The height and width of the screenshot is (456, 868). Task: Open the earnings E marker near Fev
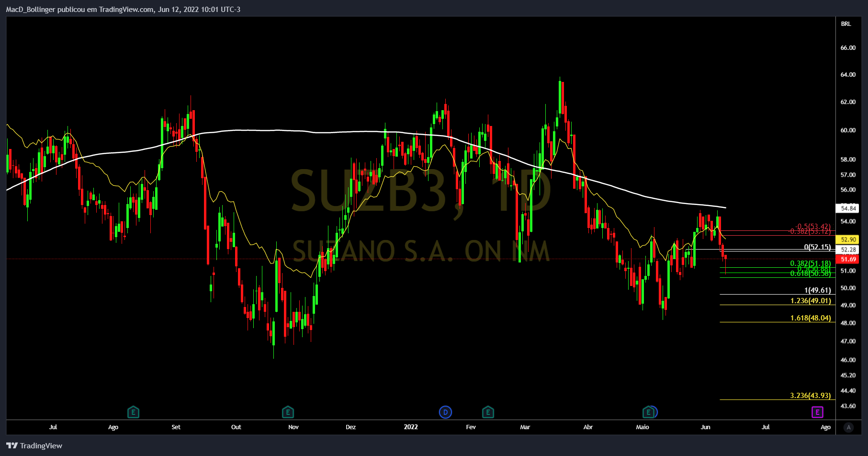[487, 412]
